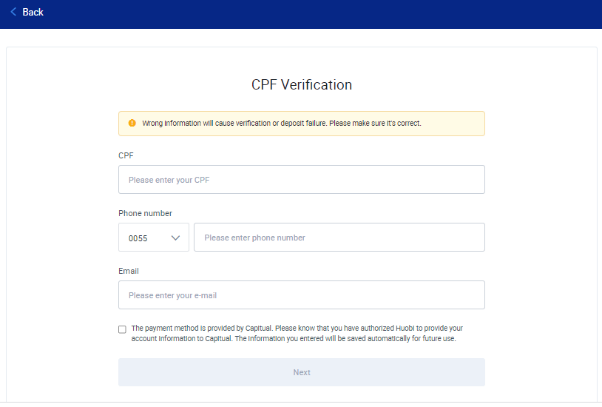Focus the e-mail input field

click(301, 295)
